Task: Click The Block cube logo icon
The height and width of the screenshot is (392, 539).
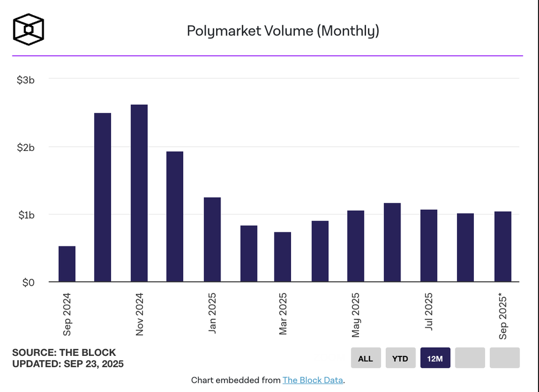Action: (29, 29)
